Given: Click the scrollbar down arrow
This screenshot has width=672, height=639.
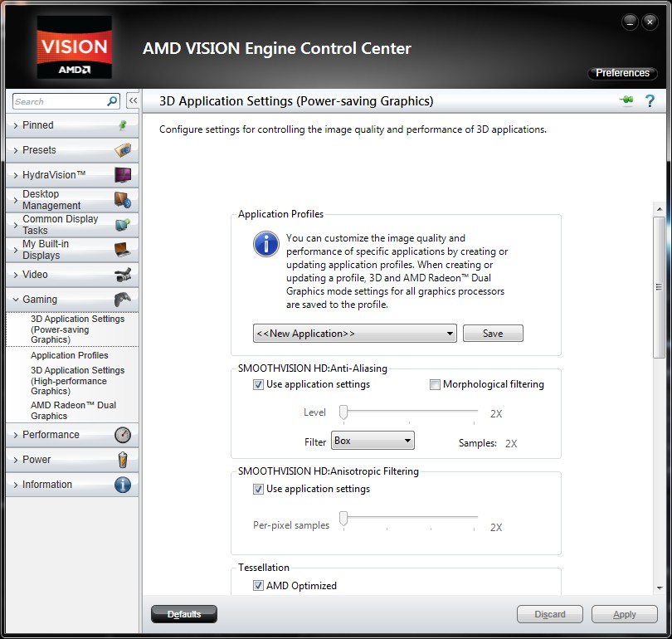Looking at the screenshot, I should (x=660, y=588).
